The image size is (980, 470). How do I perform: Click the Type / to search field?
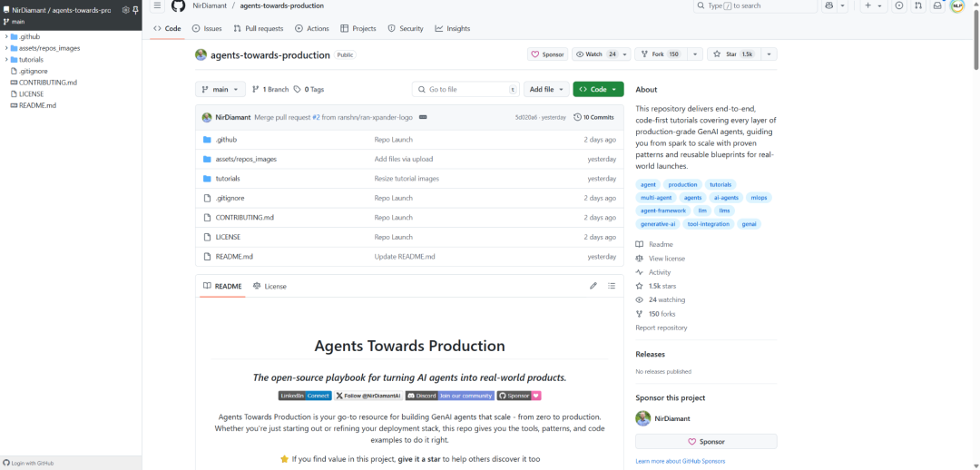(x=756, y=5)
